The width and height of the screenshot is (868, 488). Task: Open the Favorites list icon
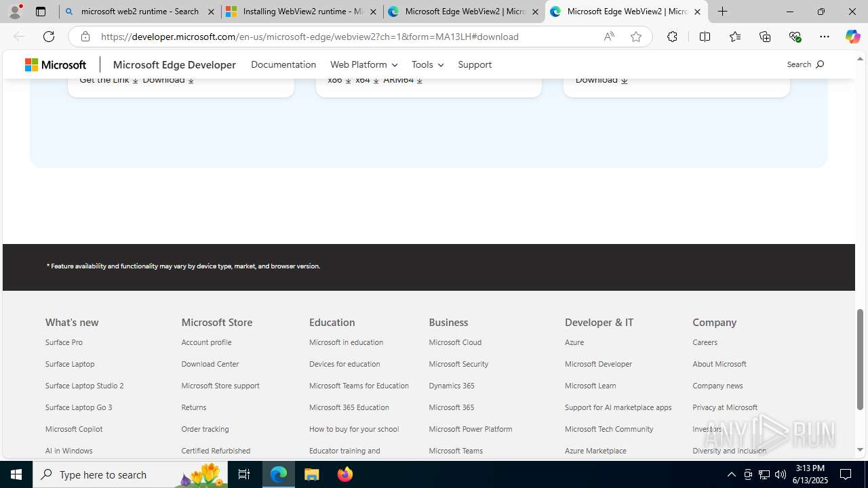[x=735, y=37]
